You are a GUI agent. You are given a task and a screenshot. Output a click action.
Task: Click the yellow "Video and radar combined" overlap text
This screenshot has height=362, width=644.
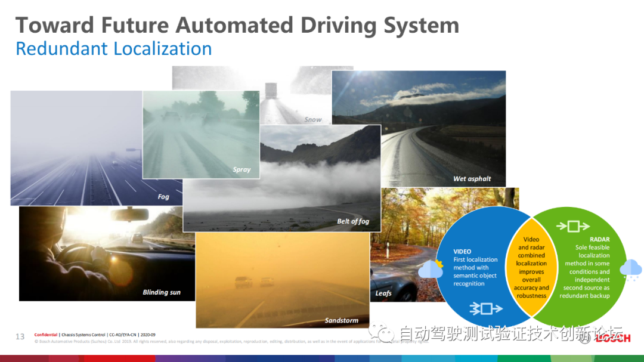[531, 268]
